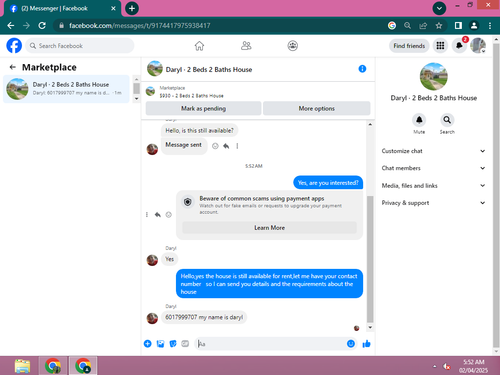500x375 pixels.
Task: Open house thumbnail in right panel
Action: tap(434, 77)
